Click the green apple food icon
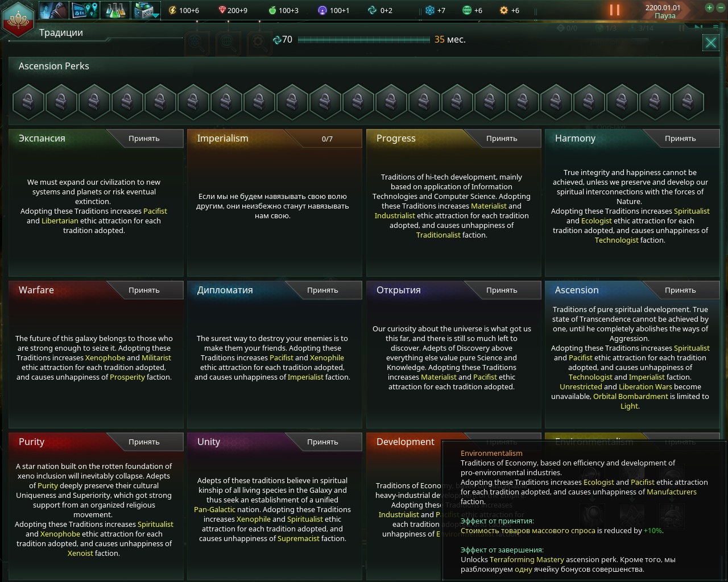 tap(272, 10)
